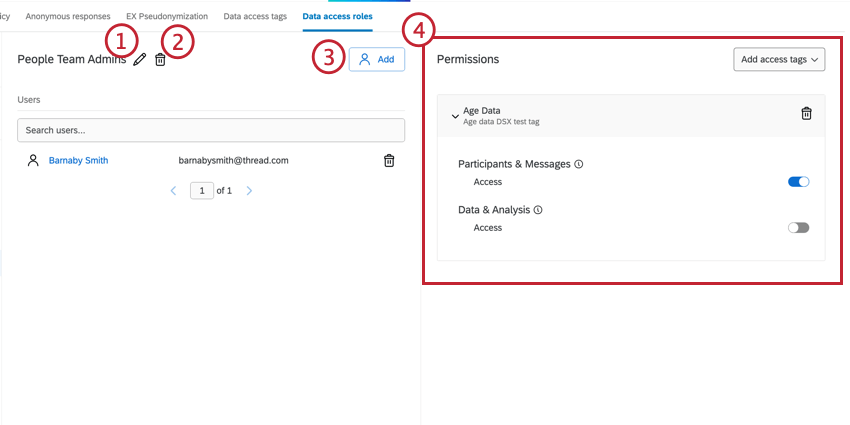Open the EX Pseudonymization tab
The width and height of the screenshot is (850, 425).
(167, 16)
